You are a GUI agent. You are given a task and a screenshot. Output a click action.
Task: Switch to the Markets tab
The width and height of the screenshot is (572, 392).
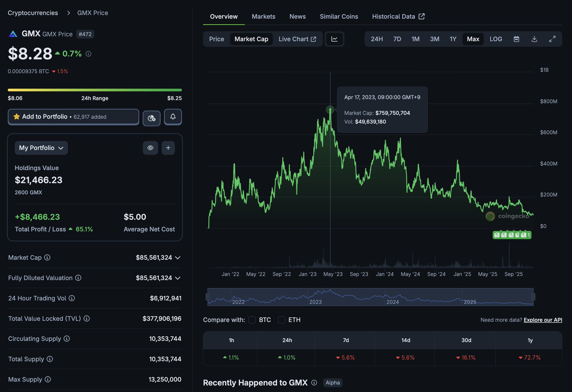(263, 16)
